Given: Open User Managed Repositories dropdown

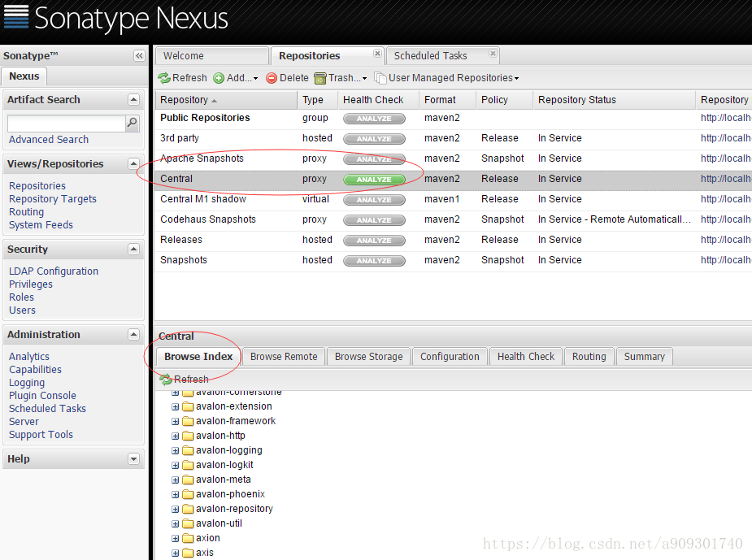Looking at the screenshot, I should tap(446, 78).
